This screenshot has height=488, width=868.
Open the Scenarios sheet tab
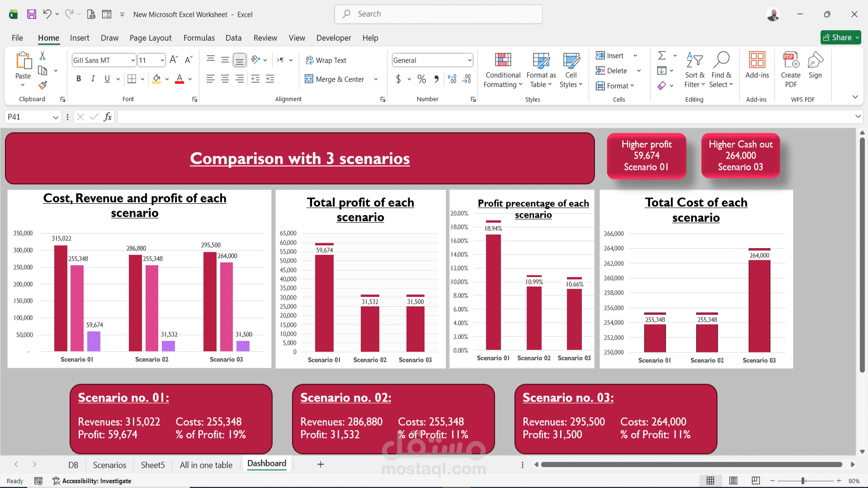pos(109,465)
